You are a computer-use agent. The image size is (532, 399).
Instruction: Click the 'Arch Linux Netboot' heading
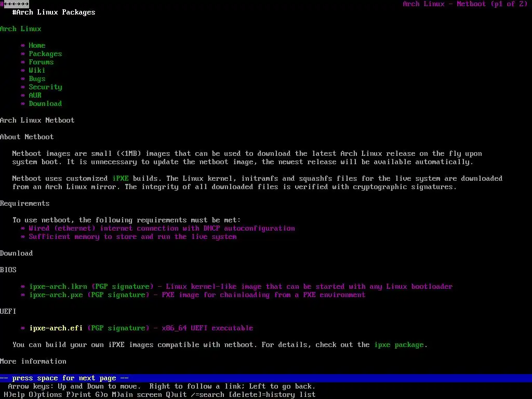37,120
